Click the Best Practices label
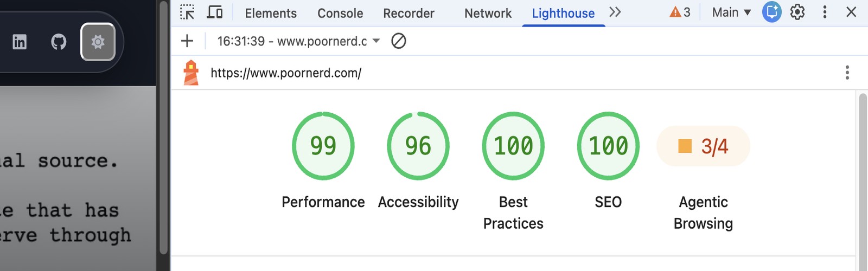The image size is (868, 271). point(513,212)
